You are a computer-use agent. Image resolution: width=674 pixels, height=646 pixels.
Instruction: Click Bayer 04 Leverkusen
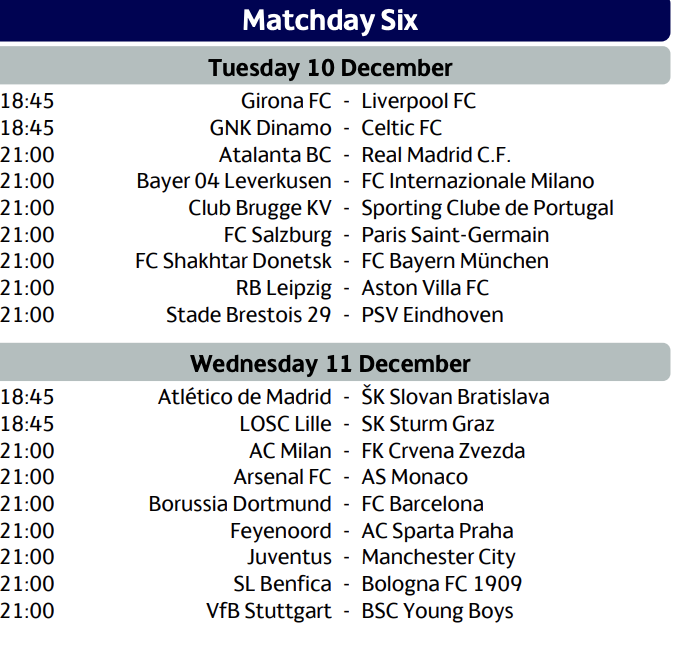(234, 181)
